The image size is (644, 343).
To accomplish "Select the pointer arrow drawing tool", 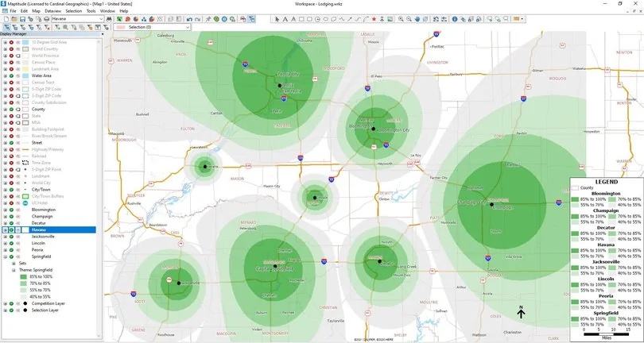I will [276, 17].
